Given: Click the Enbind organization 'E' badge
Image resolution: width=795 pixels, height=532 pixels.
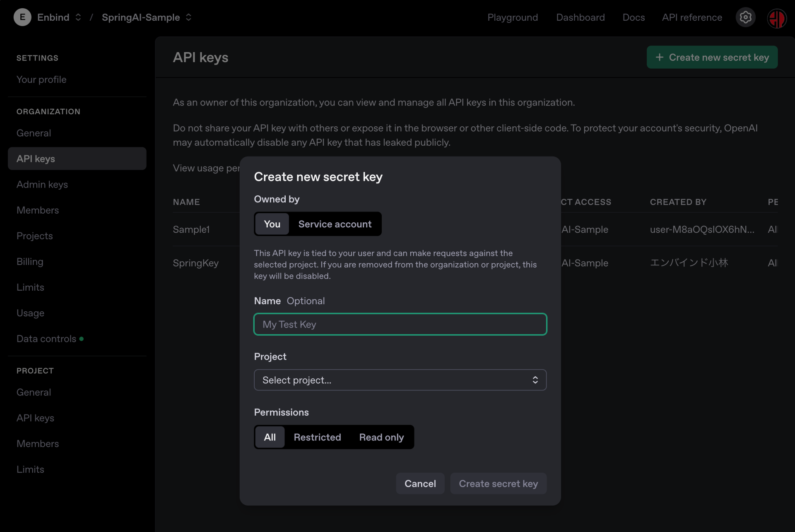Looking at the screenshot, I should pos(22,17).
